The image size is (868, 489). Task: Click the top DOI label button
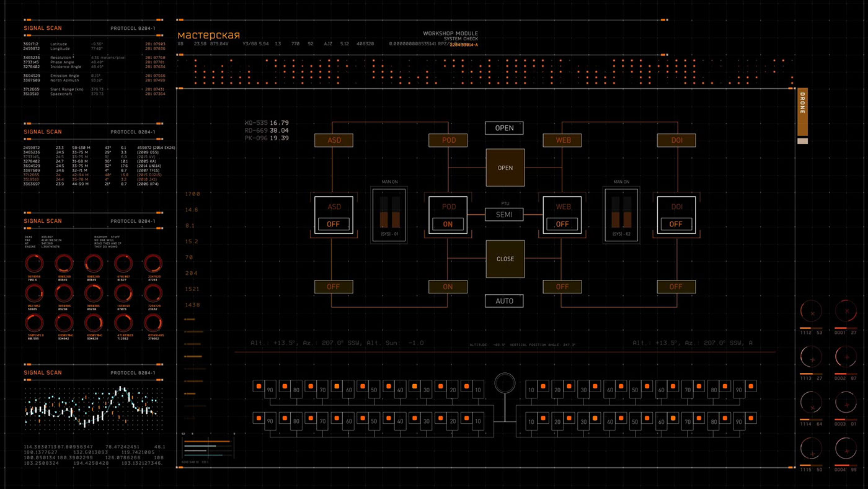click(x=676, y=140)
